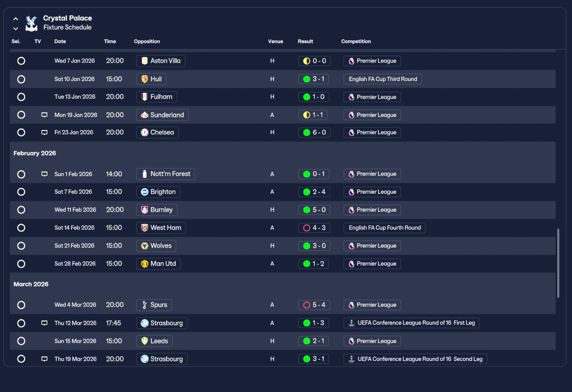This screenshot has height=392, width=572.
Task: Select the West Ham fixture radio button
Action: click(x=21, y=228)
